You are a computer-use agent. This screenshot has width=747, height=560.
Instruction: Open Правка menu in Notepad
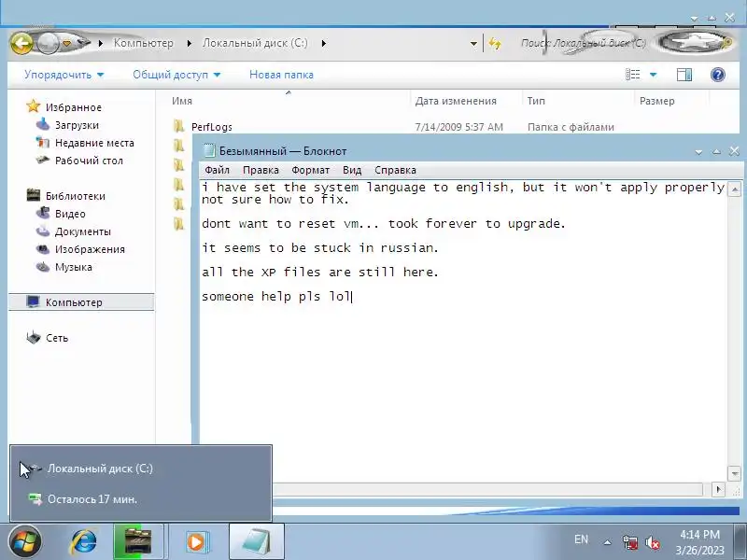tap(261, 170)
